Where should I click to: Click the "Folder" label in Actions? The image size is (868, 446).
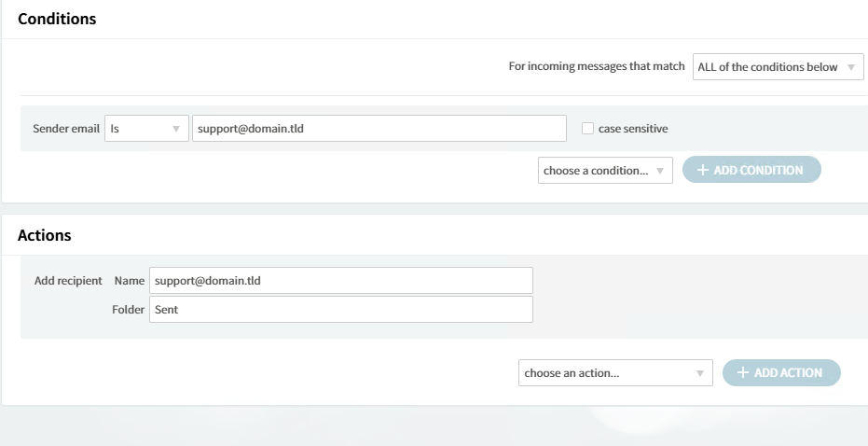[x=128, y=310]
